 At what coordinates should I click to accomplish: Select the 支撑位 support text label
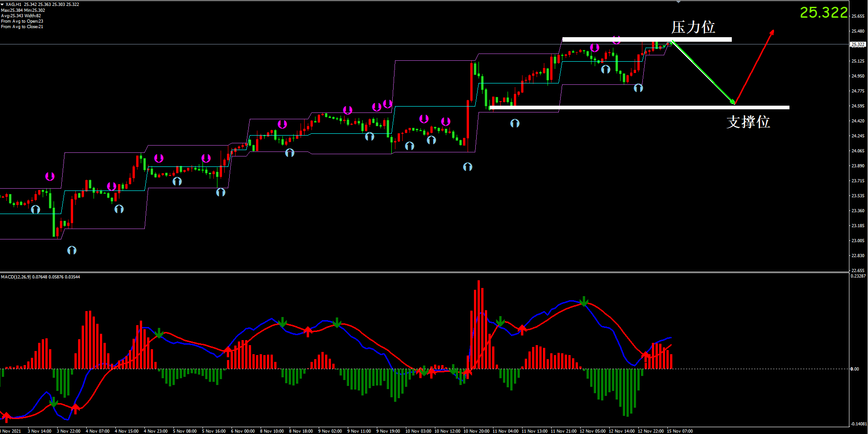pyautogui.click(x=748, y=122)
